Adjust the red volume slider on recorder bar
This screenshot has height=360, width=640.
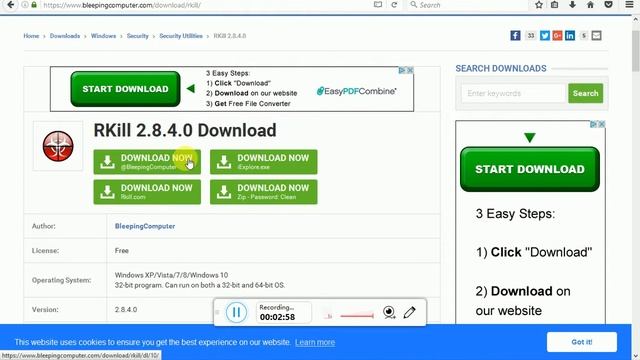pos(357,316)
